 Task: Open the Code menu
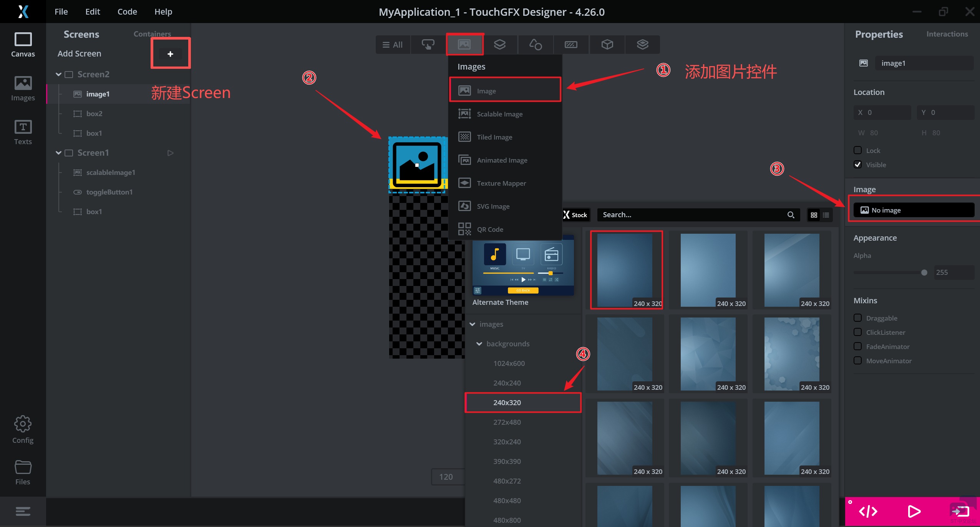tap(127, 12)
